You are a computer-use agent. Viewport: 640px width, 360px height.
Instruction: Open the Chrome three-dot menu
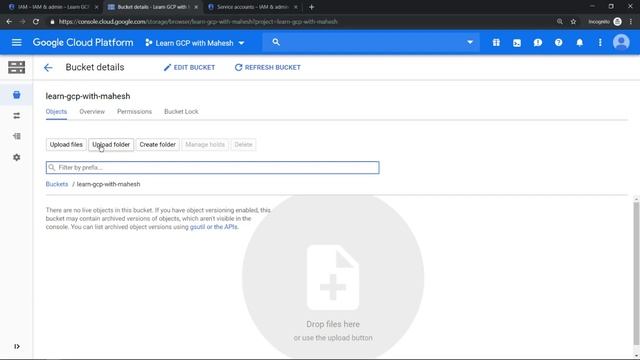(631, 22)
